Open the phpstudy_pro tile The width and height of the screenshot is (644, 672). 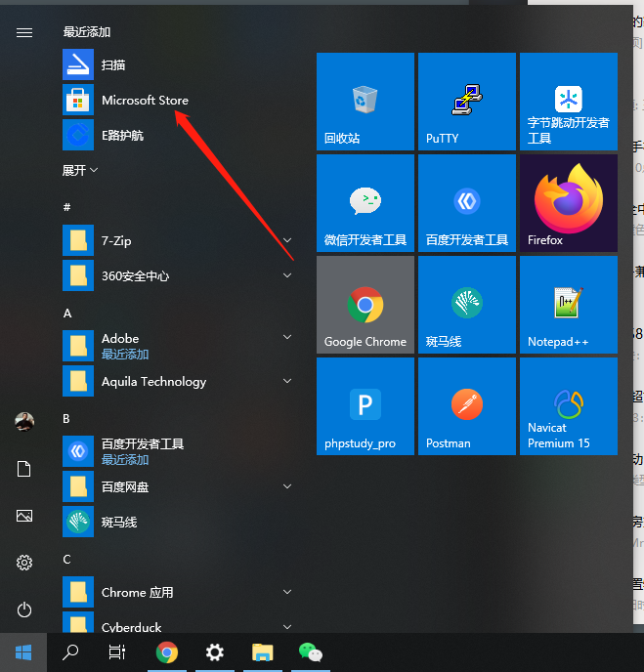coord(365,406)
